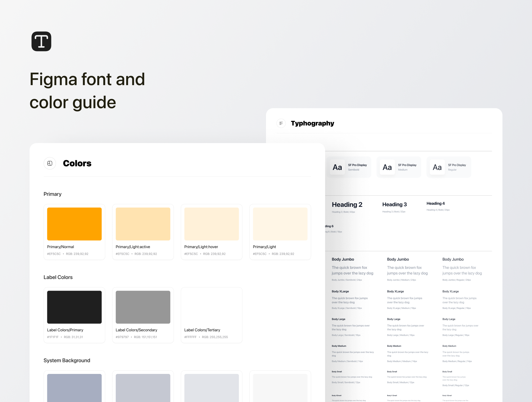Select the SF Pro Display Regular Aa icon
The width and height of the screenshot is (532, 402).
(437, 167)
